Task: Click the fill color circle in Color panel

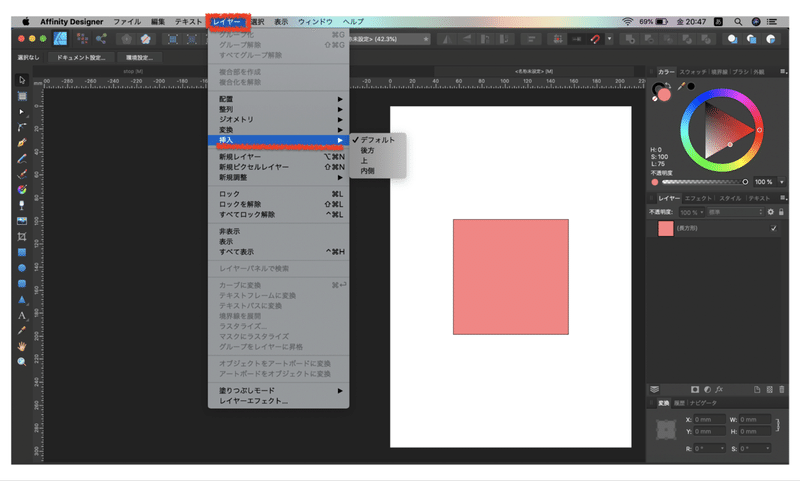Action: click(x=664, y=94)
